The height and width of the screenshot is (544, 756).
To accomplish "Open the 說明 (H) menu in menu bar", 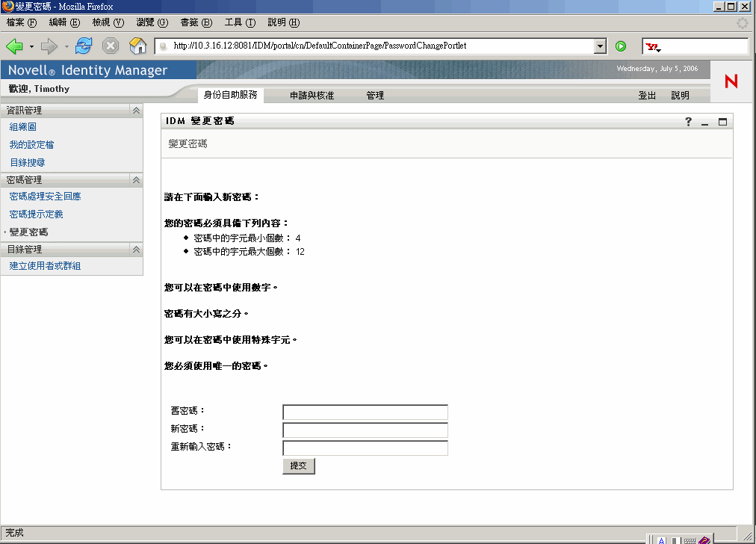I will point(284,22).
